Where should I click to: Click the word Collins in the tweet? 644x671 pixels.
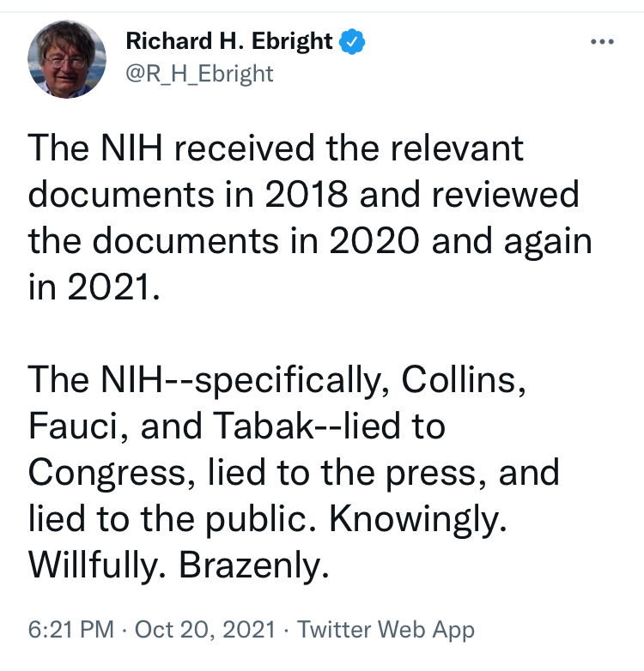[x=459, y=379]
